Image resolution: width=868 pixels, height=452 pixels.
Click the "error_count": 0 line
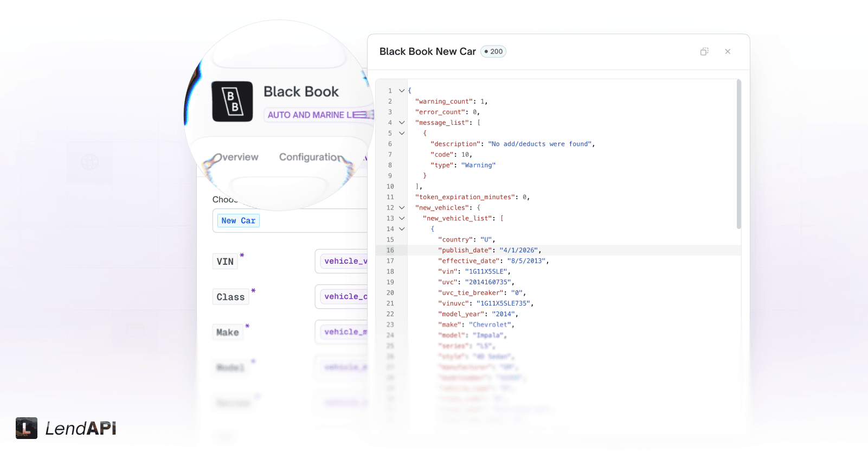click(x=447, y=112)
